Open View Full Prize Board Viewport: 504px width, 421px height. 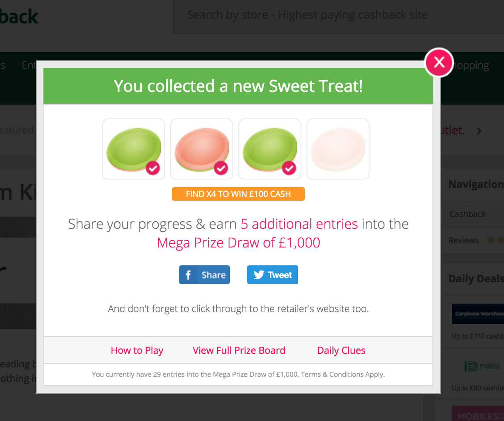[x=239, y=350]
